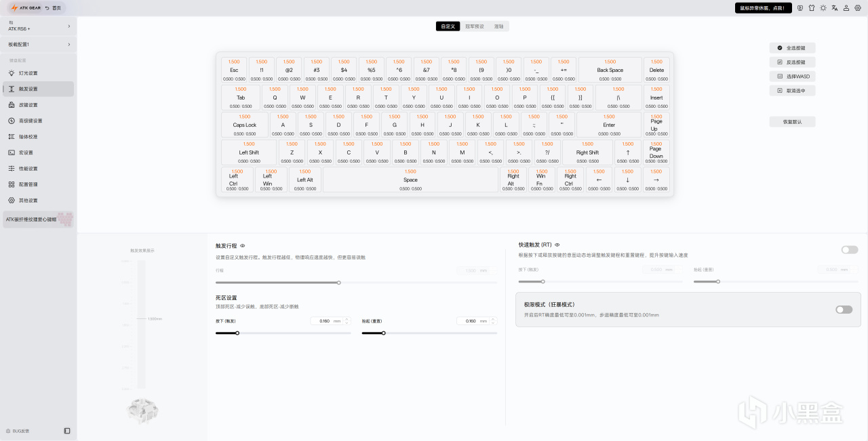Enable the 快速触发 (RT) switch
The image size is (868, 441).
[x=850, y=250]
